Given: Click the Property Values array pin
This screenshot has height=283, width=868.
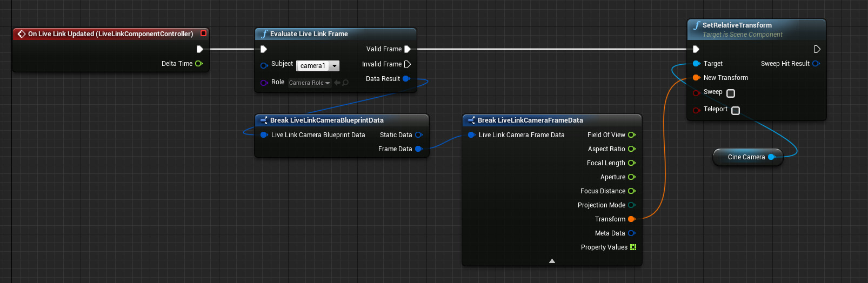Looking at the screenshot, I should pyautogui.click(x=633, y=247).
